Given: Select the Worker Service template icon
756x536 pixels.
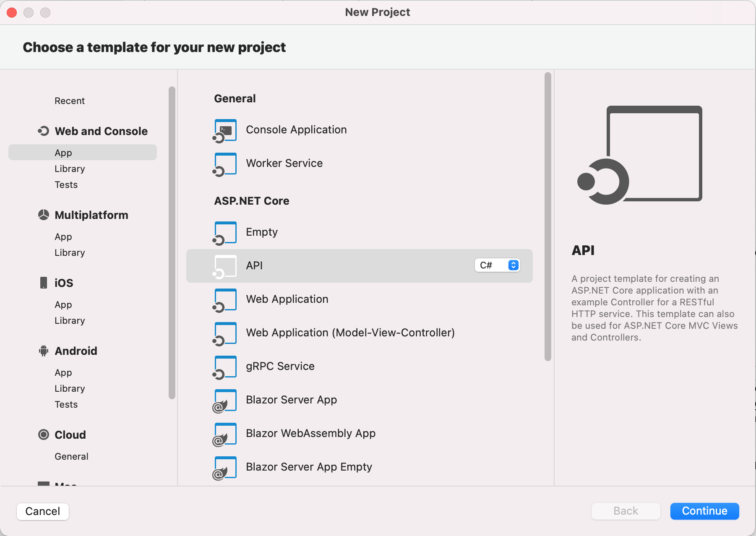Looking at the screenshot, I should (x=225, y=164).
